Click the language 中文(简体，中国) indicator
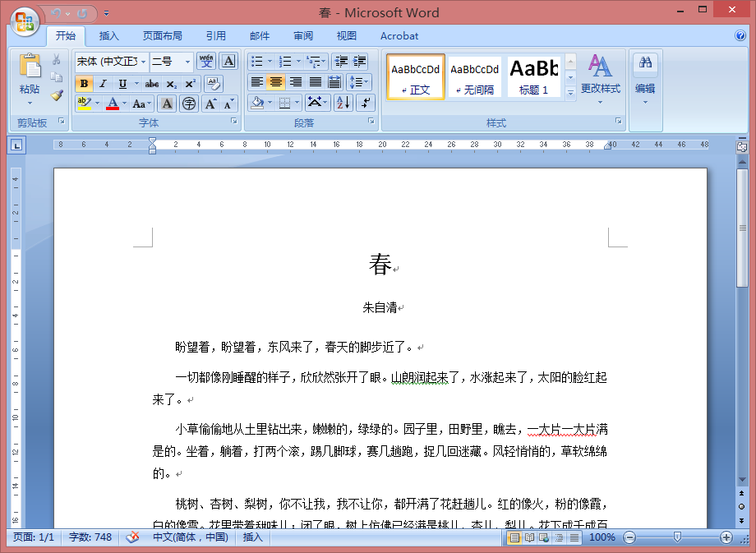The width and height of the screenshot is (756, 553). (191, 537)
